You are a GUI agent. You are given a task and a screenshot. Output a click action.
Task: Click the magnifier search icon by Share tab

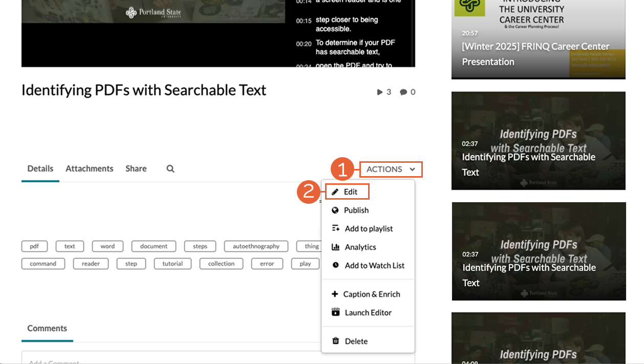[170, 169]
